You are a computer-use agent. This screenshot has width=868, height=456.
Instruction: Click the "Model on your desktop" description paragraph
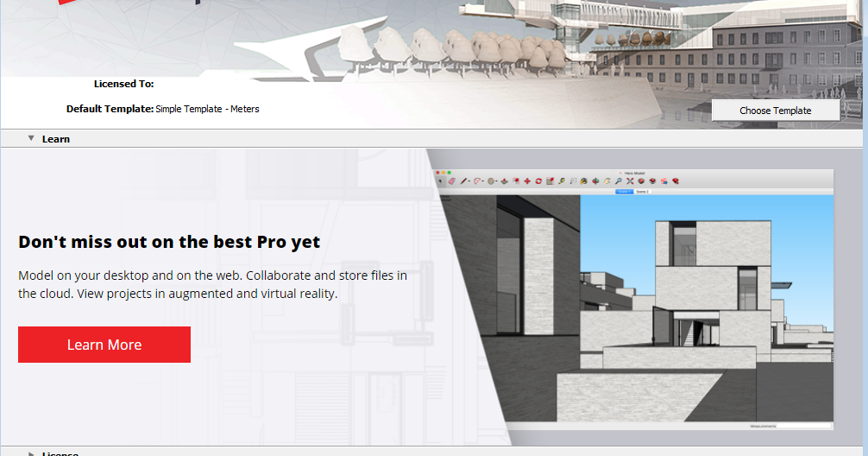point(212,284)
